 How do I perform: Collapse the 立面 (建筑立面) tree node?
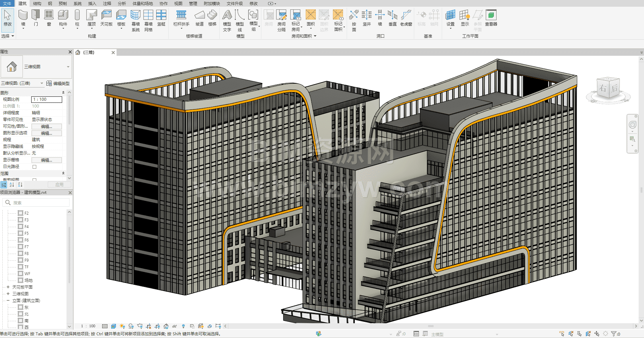pyautogui.click(x=8, y=300)
